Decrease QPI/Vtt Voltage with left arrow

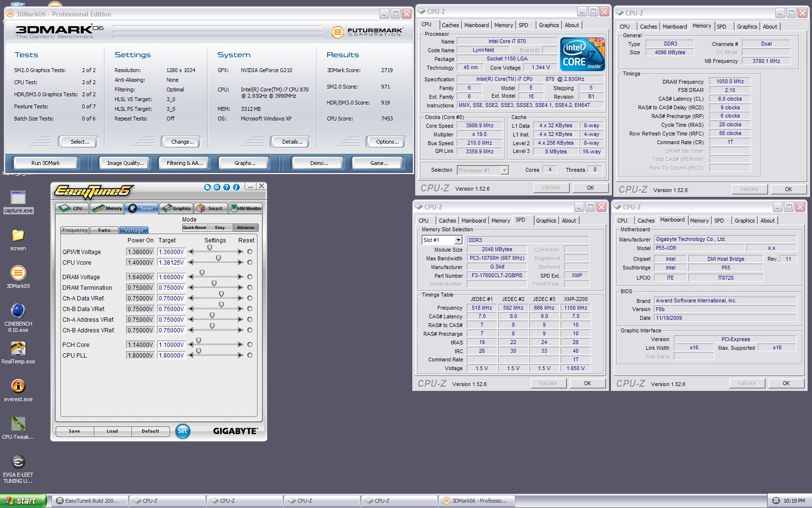191,252
